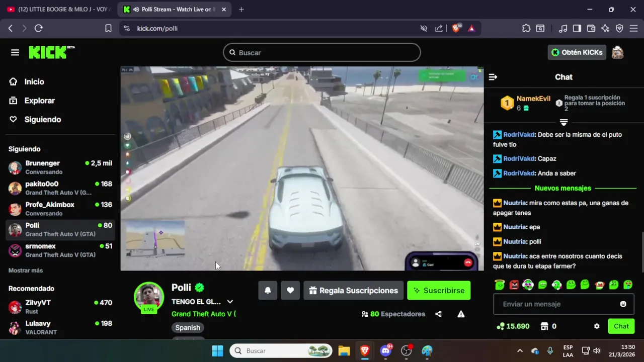Open browser extensions puzzle icon
Image resolution: width=644 pixels, height=362 pixels.
526,29
